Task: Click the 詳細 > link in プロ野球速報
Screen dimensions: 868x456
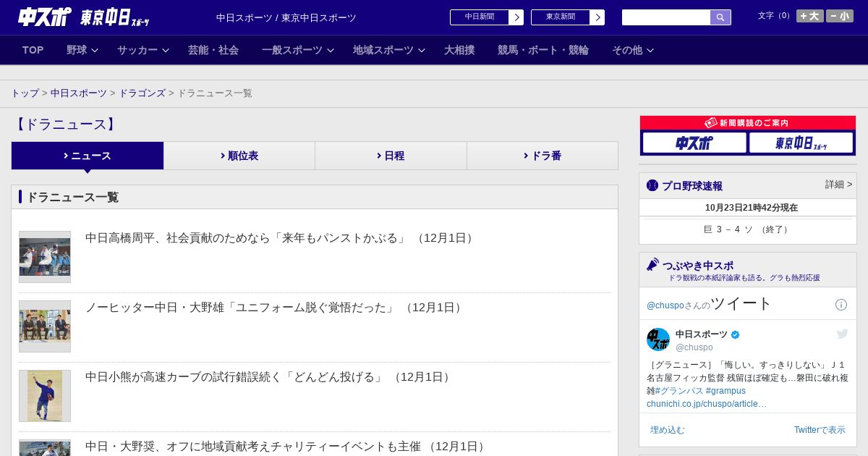Action: 838,185
